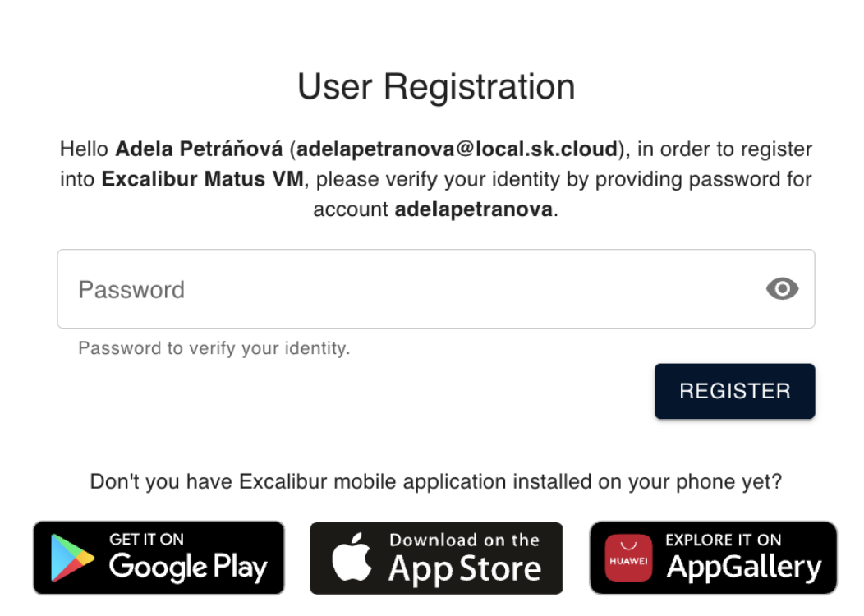864x616 pixels.
Task: Click the Excalibur Matus VM bold text
Action: pos(202,179)
